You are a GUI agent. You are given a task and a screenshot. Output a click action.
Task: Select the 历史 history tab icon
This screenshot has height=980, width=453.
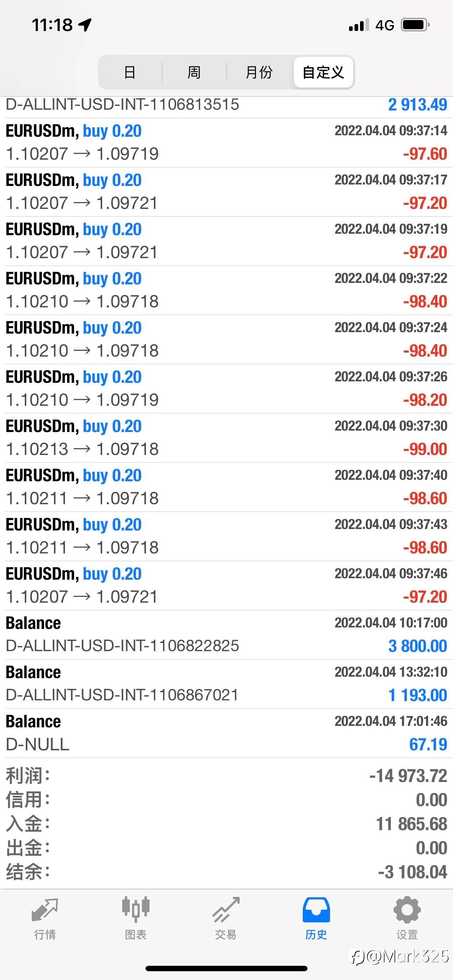pyautogui.click(x=316, y=910)
